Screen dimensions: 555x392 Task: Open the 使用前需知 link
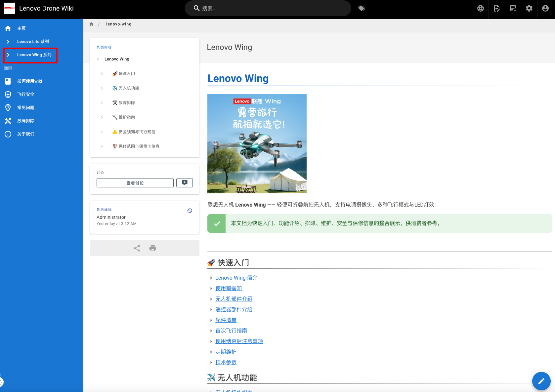tap(229, 289)
